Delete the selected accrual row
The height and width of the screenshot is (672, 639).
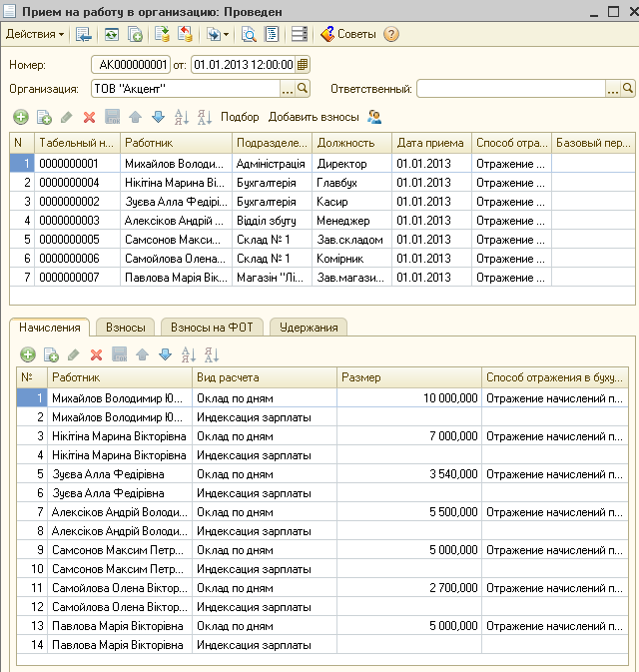(97, 354)
